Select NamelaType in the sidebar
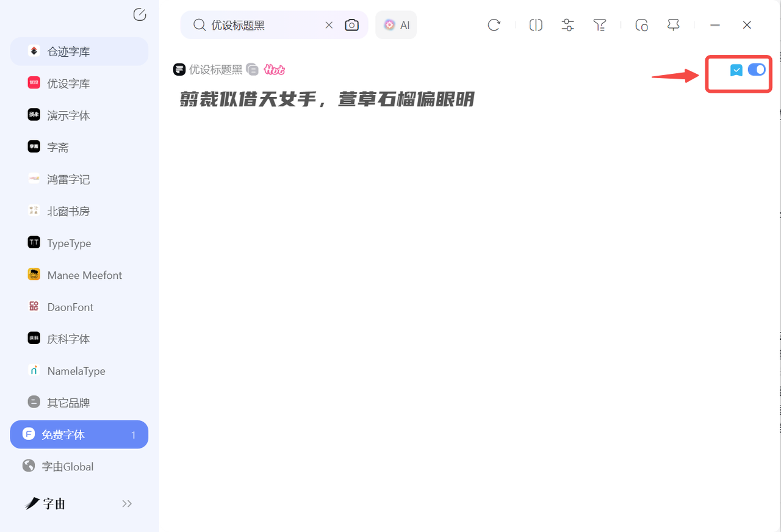This screenshot has height=532, width=781. [79, 371]
